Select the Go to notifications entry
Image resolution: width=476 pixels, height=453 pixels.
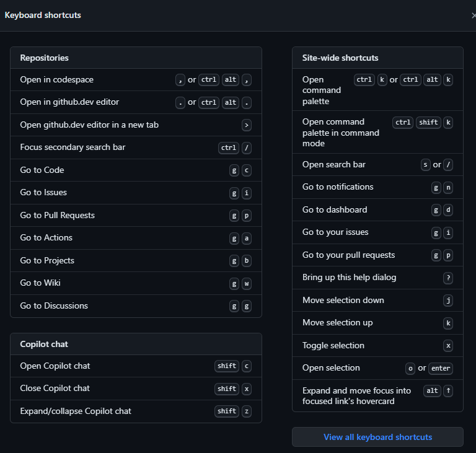[x=377, y=187]
